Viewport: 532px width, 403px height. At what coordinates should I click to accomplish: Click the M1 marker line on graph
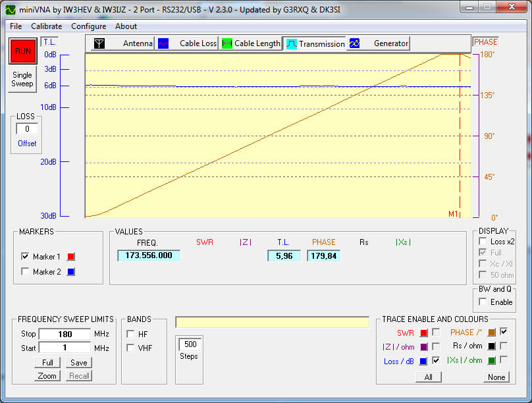tap(460, 136)
